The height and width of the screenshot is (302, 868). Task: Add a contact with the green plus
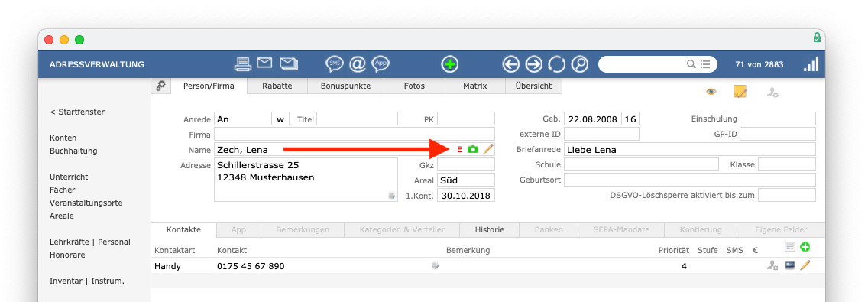point(805,247)
